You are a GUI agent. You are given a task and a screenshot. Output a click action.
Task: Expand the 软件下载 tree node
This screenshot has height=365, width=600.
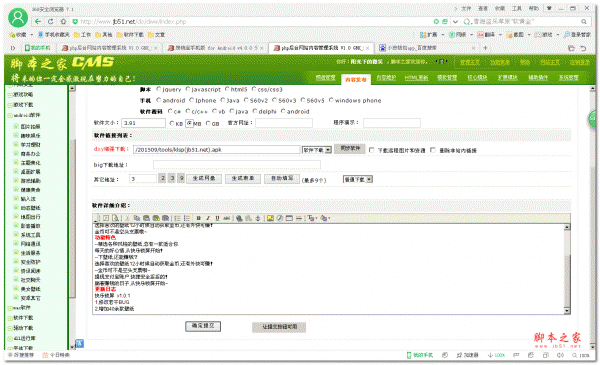[x=10, y=318]
